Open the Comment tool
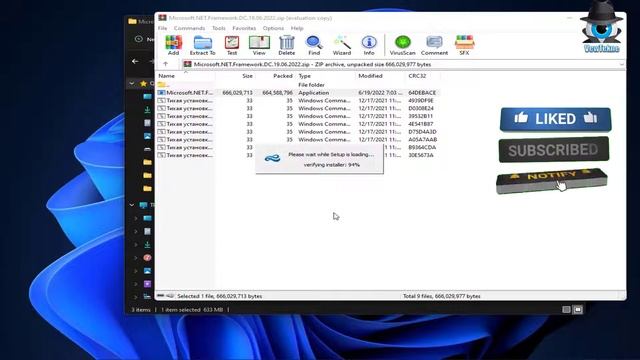This screenshot has width=640, height=360. [x=434, y=45]
